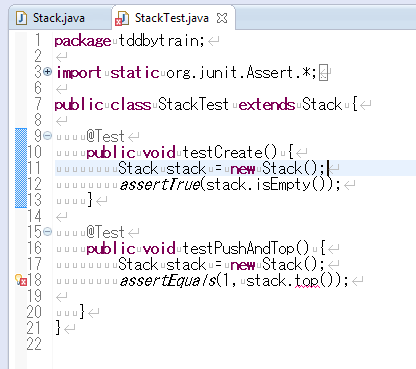Image resolution: width=416 pixels, height=369 pixels.
Task: Click line number 11 in the gutter
Action: (x=34, y=168)
